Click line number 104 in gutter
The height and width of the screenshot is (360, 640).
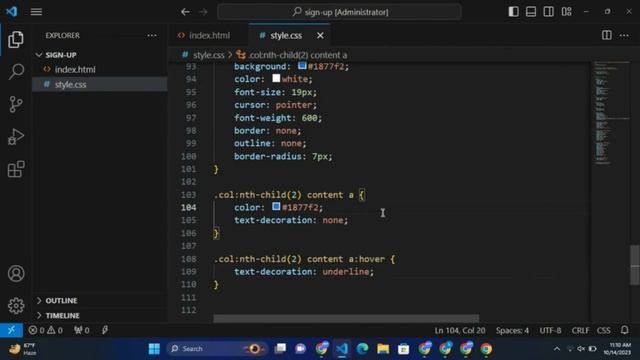[x=189, y=207]
